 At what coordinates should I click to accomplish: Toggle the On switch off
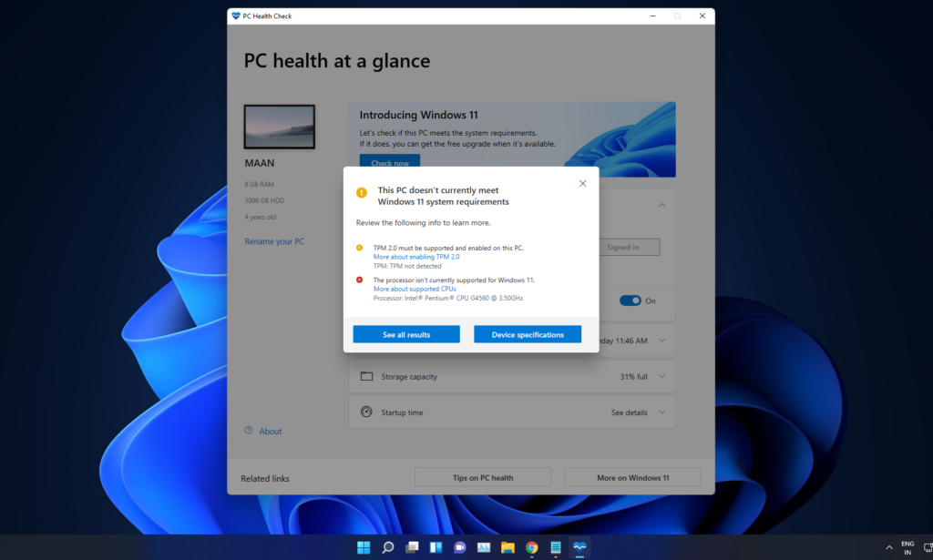point(630,300)
